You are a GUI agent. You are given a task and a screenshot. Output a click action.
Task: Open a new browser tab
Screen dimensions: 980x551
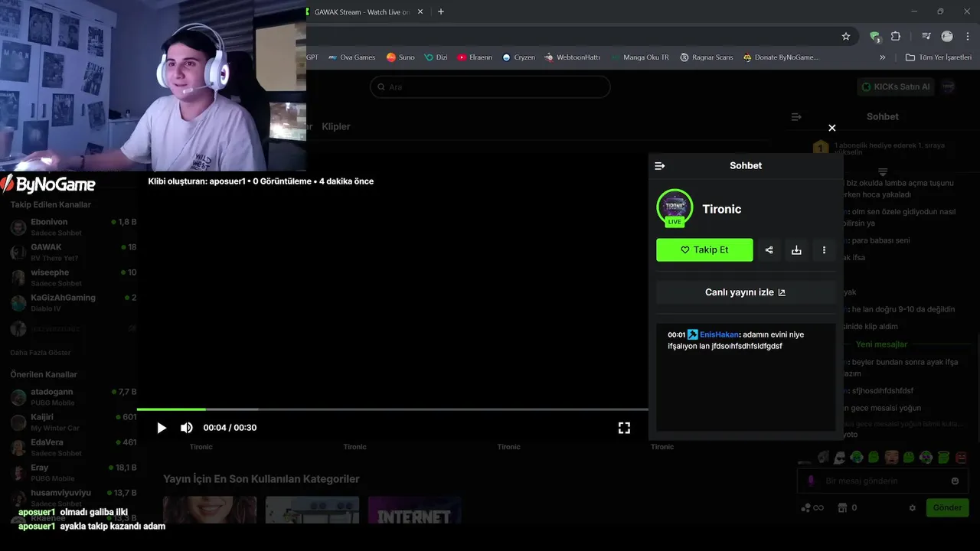point(440,11)
